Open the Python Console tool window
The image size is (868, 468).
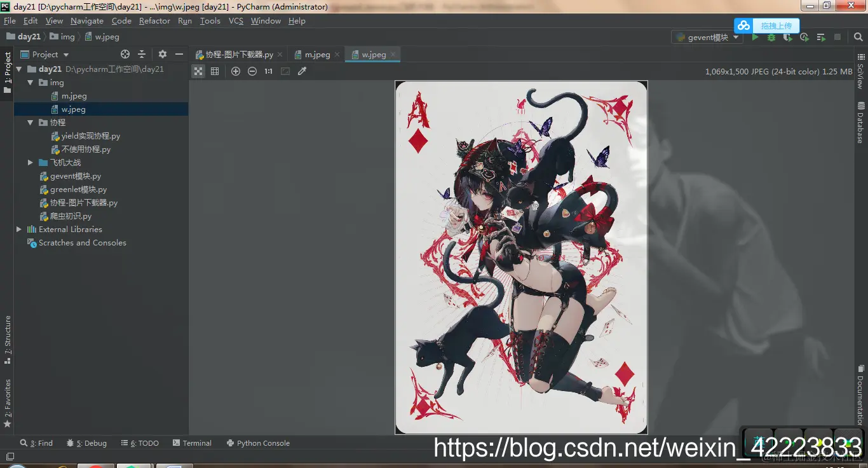[x=258, y=443]
